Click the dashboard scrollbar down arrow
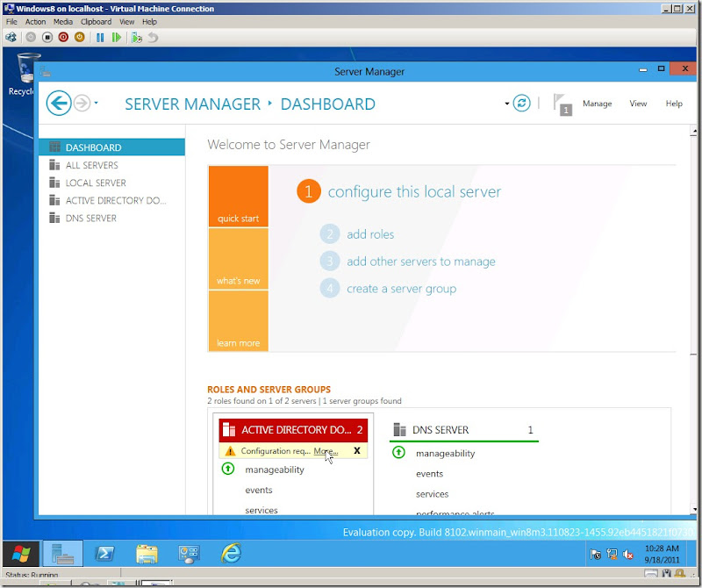This screenshot has width=702, height=588. tap(693, 509)
